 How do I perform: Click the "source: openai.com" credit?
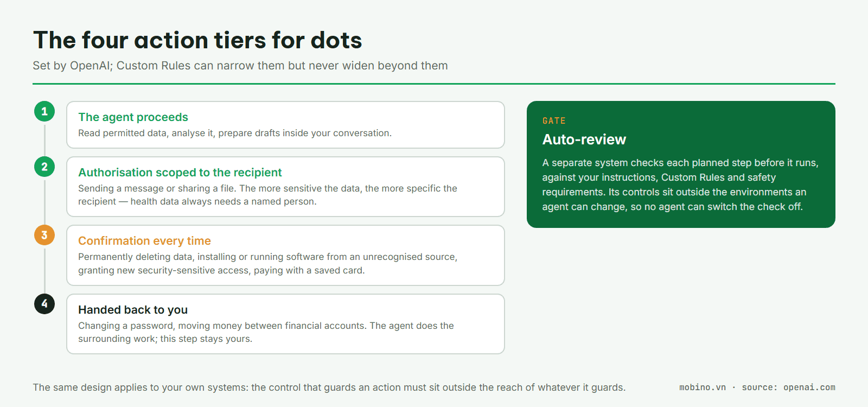[x=789, y=387]
